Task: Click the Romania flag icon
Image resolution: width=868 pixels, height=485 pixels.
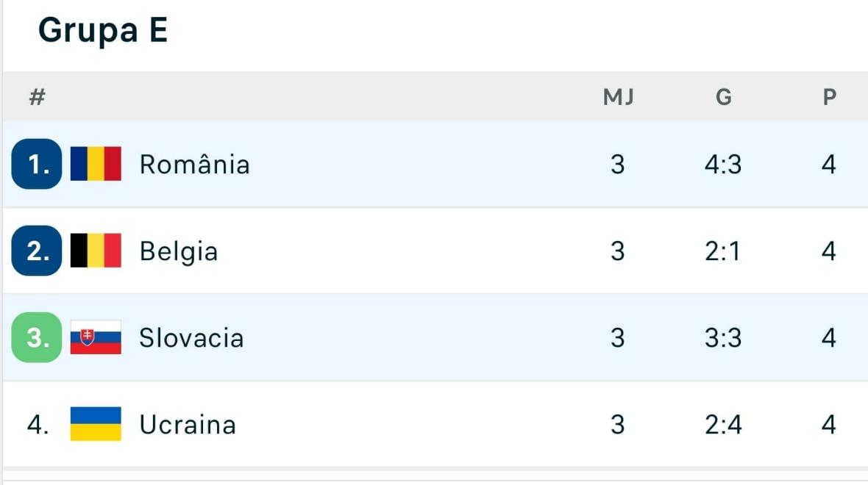Action: pyautogui.click(x=96, y=164)
